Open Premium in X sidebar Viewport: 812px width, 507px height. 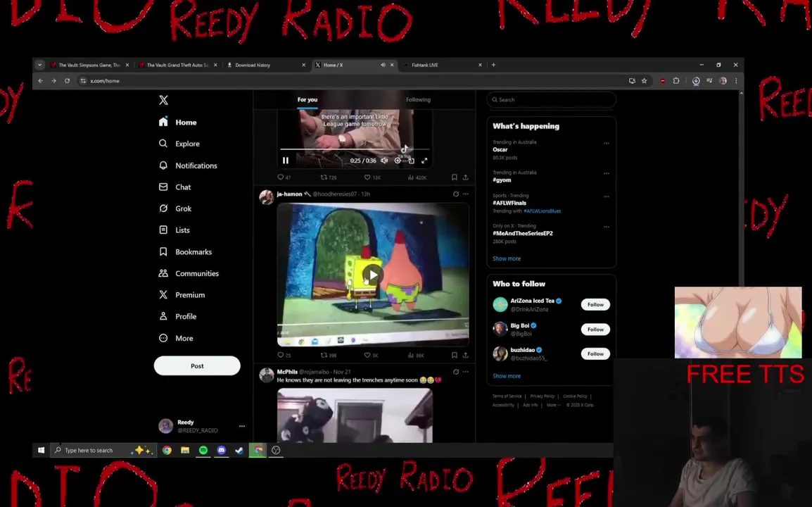[x=182, y=295]
